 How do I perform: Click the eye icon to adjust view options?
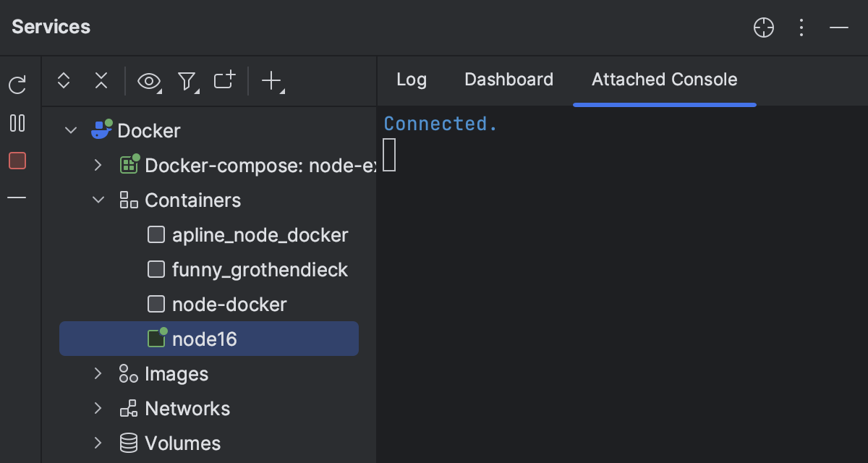tap(149, 82)
